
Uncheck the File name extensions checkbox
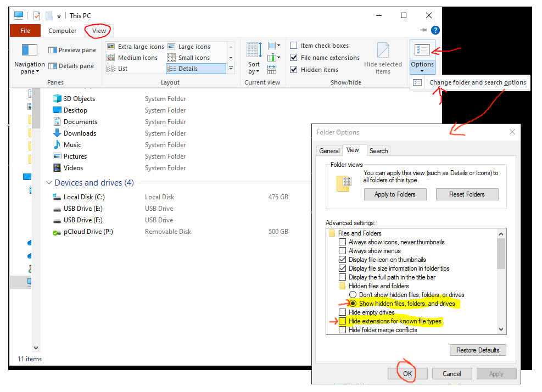click(x=294, y=58)
